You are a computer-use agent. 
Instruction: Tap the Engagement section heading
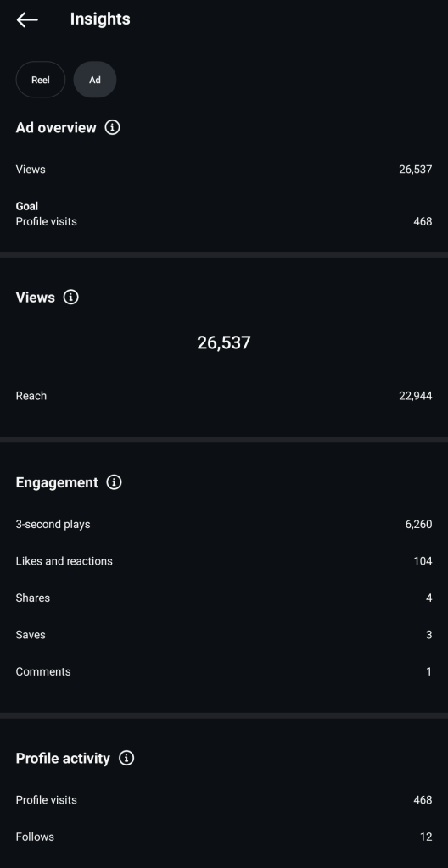point(57,482)
